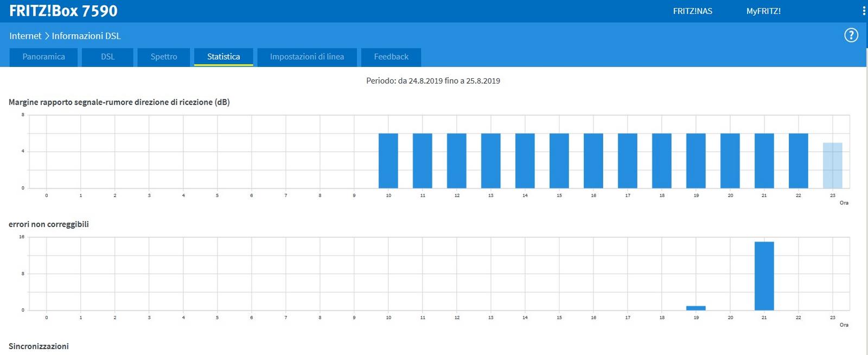868x355 pixels.
Task: Select the Statistica tab
Action: (x=224, y=57)
